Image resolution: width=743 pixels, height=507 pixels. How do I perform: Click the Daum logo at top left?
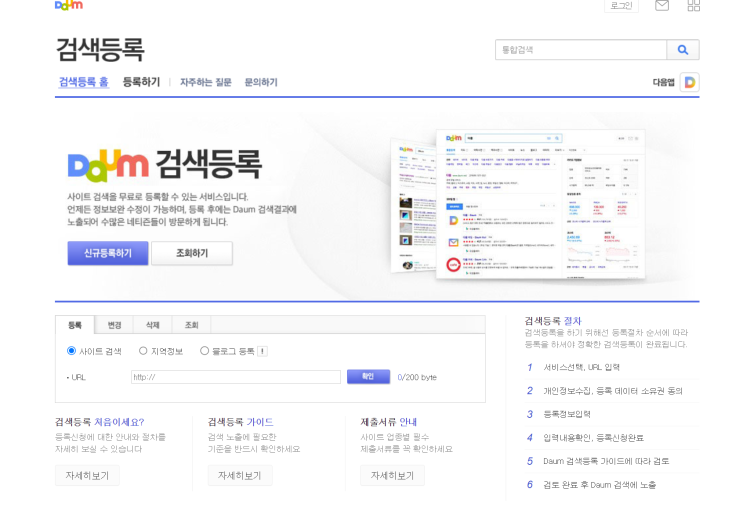pos(69,5)
